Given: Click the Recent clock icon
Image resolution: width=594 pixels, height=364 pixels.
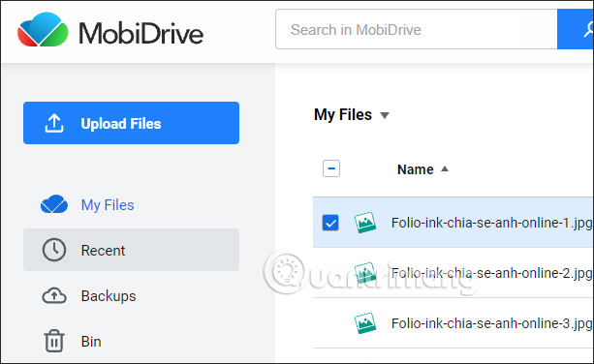Looking at the screenshot, I should [54, 250].
